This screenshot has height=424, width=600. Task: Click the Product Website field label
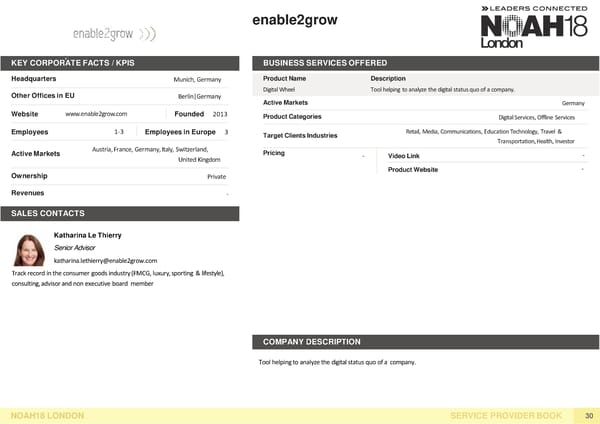coord(412,170)
